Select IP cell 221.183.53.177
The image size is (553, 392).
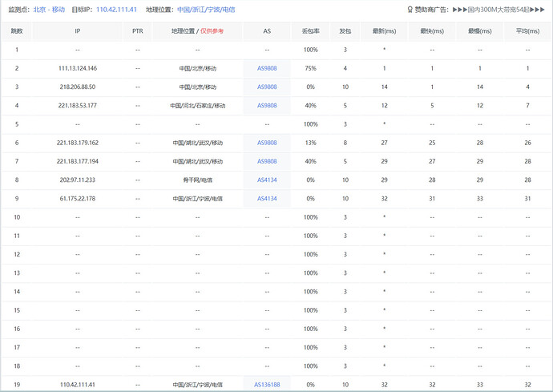[78, 106]
